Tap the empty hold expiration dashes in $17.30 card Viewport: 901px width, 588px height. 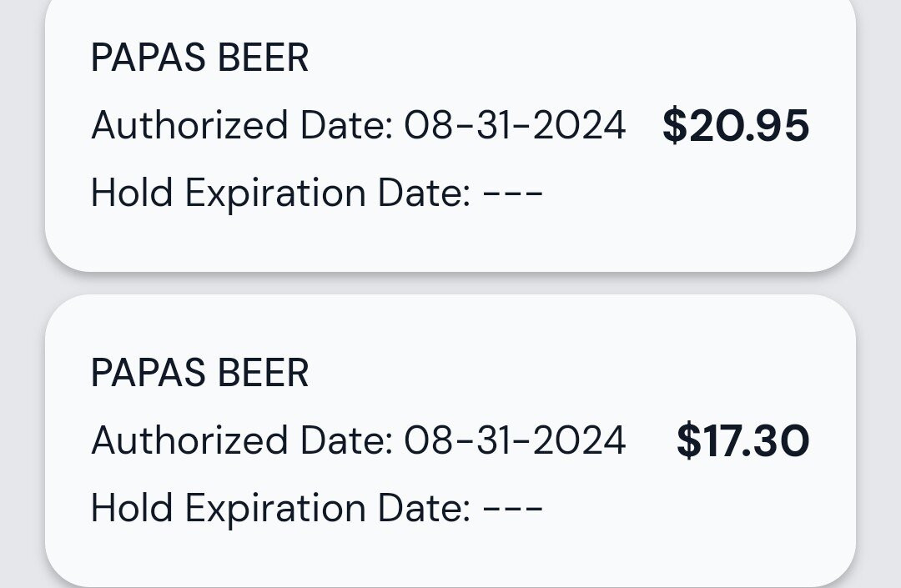[x=513, y=508]
